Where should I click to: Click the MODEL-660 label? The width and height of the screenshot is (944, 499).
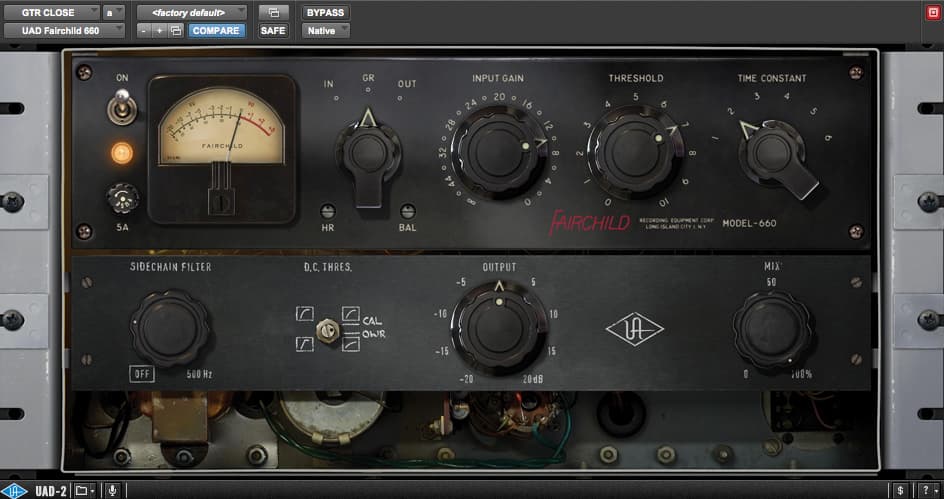coord(749,223)
